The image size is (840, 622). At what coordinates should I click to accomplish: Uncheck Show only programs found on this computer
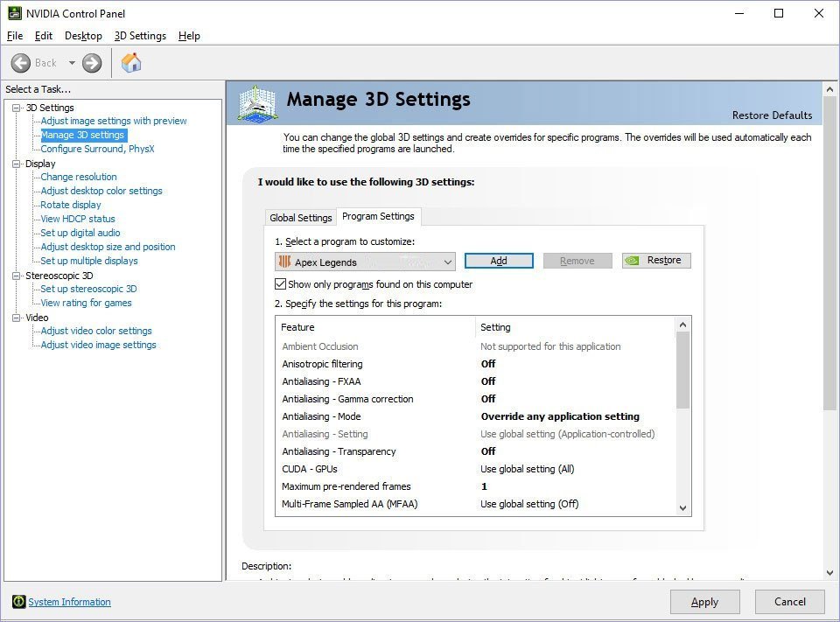[x=281, y=283]
